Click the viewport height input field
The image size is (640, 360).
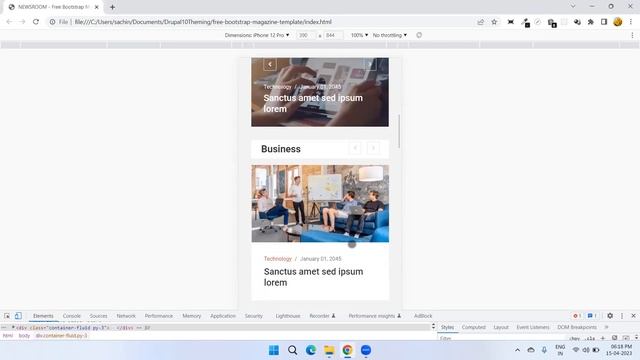pos(333,35)
